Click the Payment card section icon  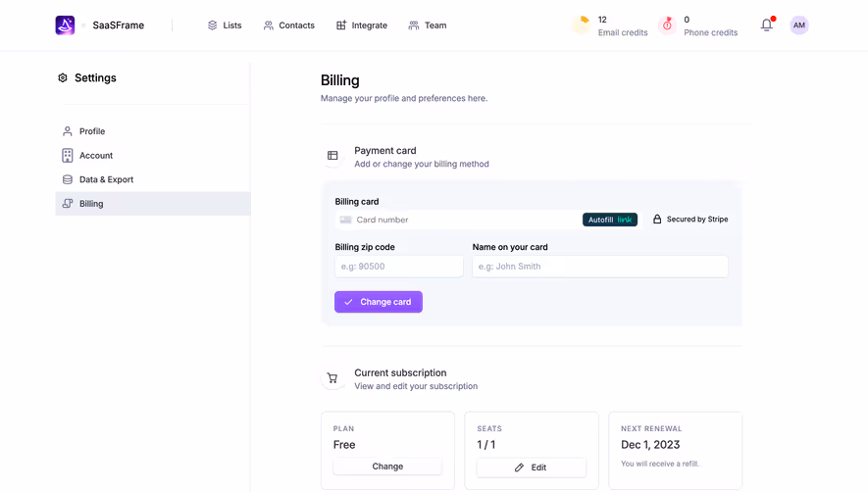point(332,156)
